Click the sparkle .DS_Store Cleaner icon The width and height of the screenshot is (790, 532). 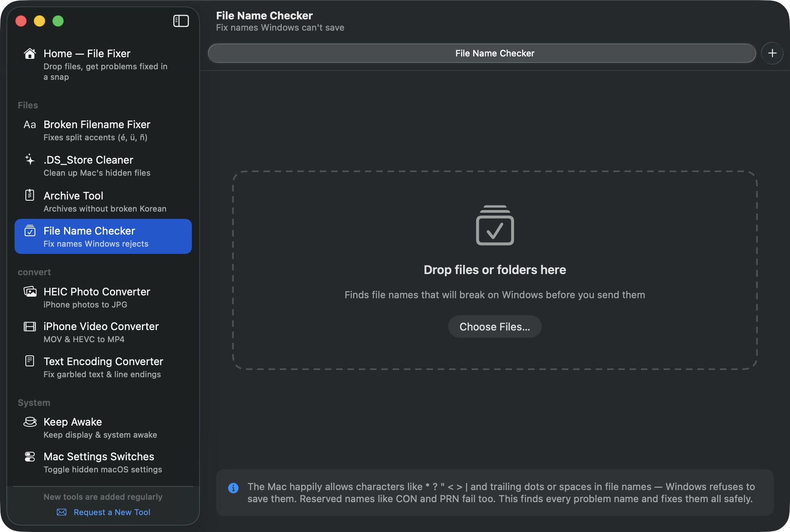pyautogui.click(x=30, y=160)
